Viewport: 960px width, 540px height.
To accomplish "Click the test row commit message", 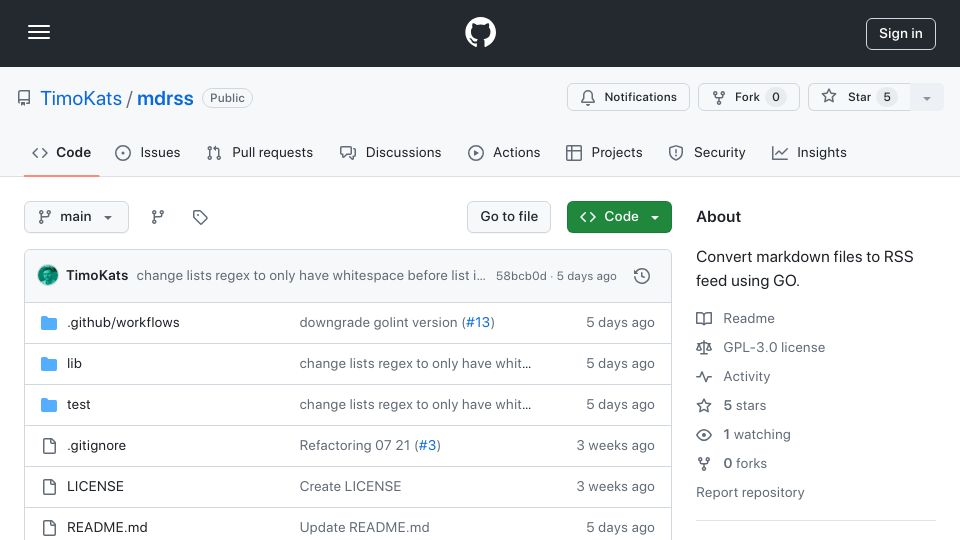I will (x=415, y=405).
